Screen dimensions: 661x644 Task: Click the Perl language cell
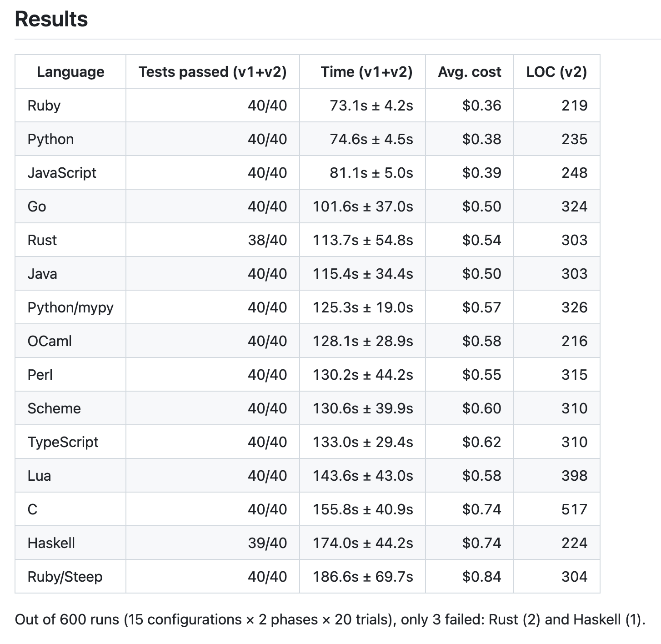click(x=70, y=375)
